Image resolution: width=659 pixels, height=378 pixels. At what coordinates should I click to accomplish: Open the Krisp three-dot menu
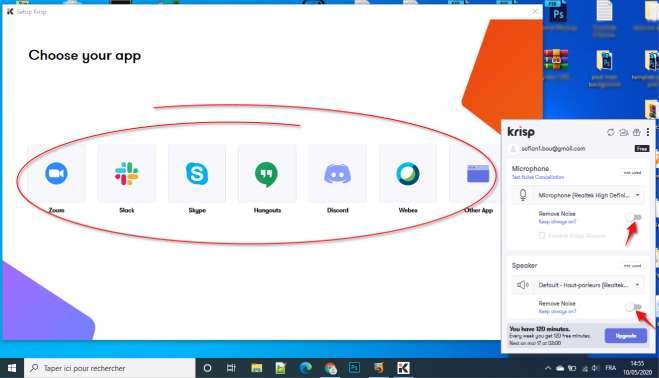pyautogui.click(x=648, y=132)
